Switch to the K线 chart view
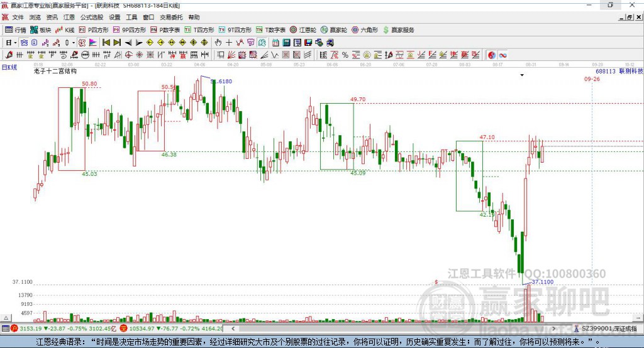Image resolution: width=644 pixels, height=348 pixels. click(x=65, y=30)
